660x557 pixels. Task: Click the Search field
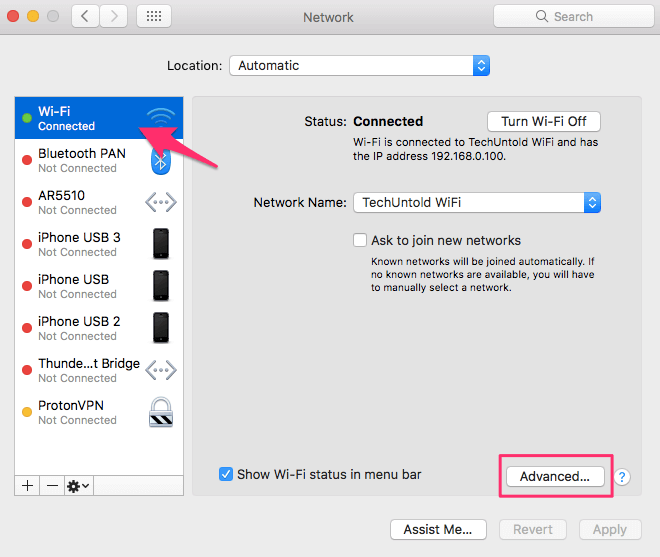tap(574, 16)
